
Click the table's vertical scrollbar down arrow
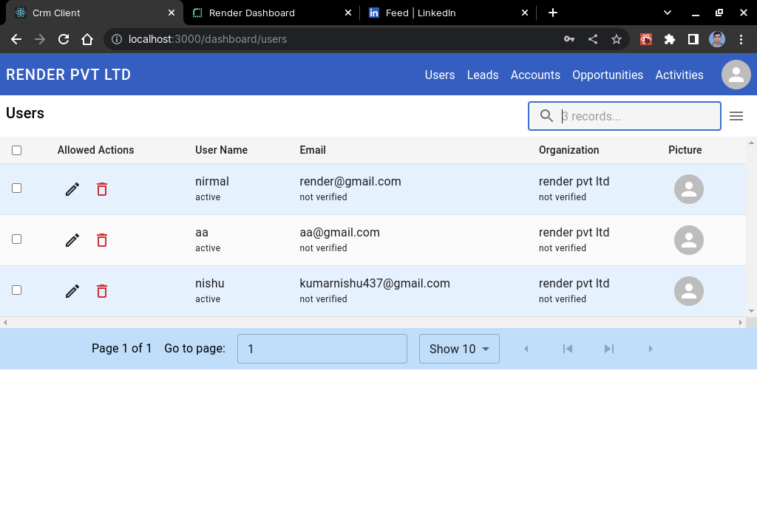click(x=751, y=311)
